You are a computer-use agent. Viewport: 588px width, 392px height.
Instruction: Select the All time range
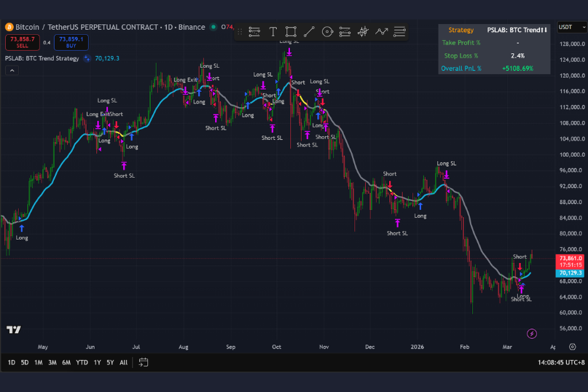pyautogui.click(x=123, y=362)
